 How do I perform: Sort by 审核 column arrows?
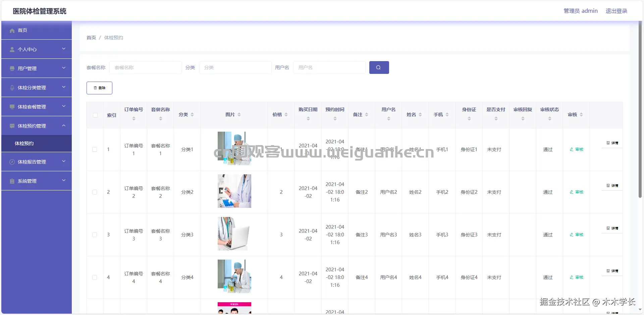coord(581,115)
